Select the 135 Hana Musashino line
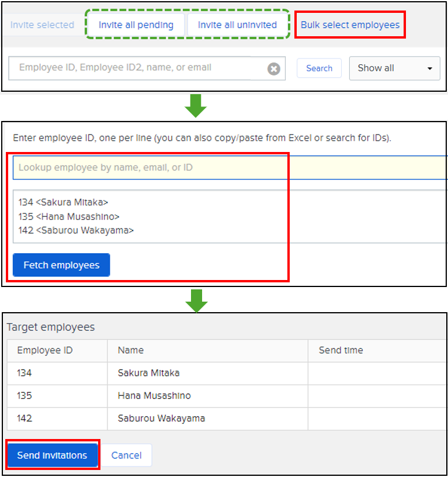 69,216
